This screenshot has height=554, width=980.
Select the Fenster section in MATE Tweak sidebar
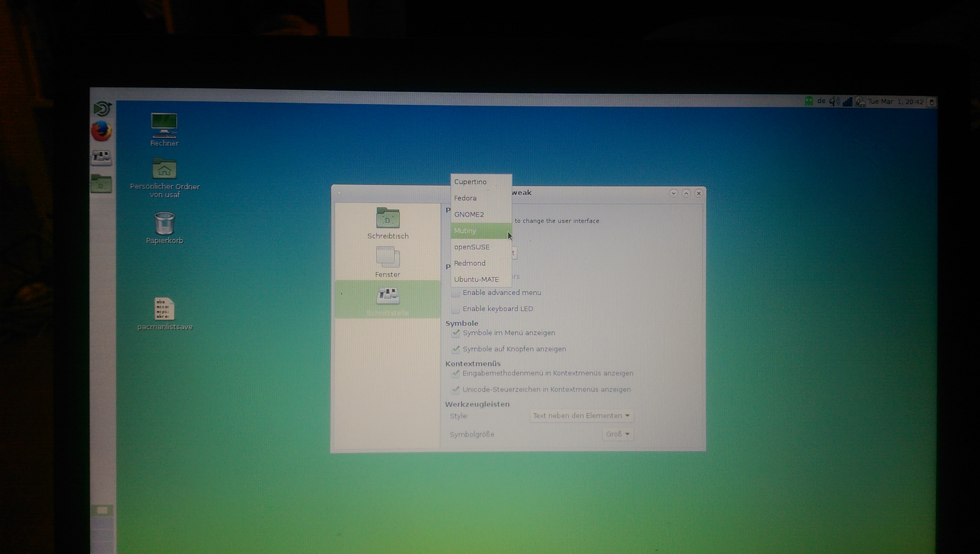(388, 262)
